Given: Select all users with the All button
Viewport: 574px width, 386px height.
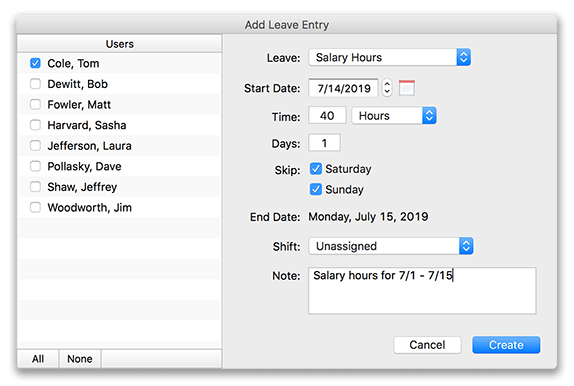Looking at the screenshot, I should (38, 359).
